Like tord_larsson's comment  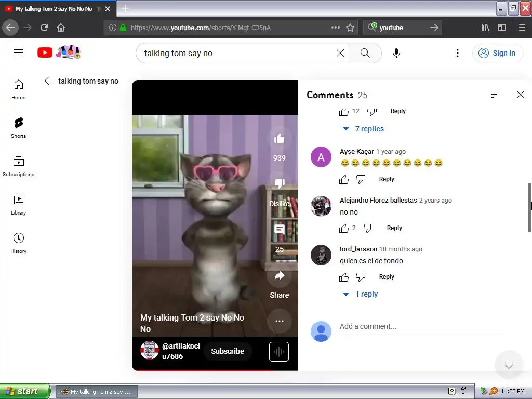344,277
